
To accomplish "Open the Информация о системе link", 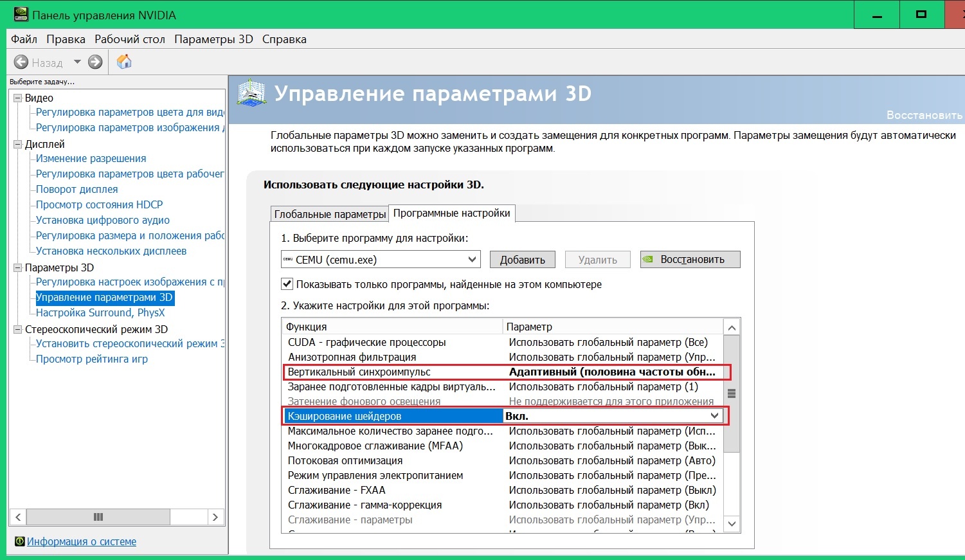I will (82, 541).
